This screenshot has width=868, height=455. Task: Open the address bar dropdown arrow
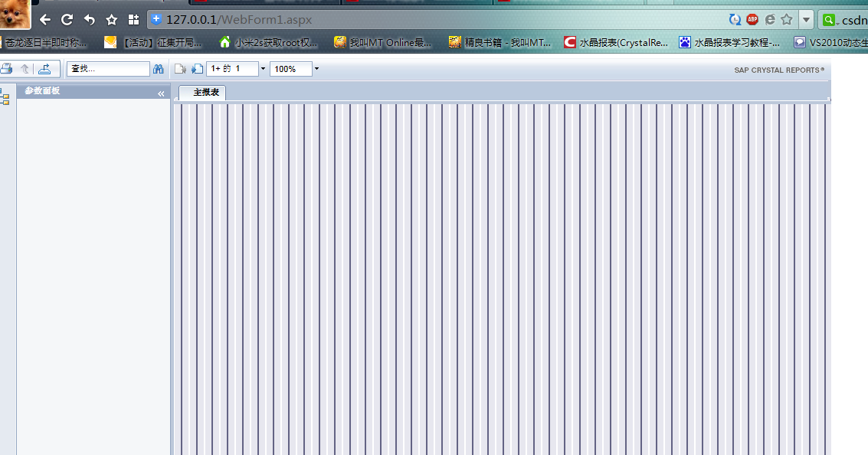pos(806,20)
